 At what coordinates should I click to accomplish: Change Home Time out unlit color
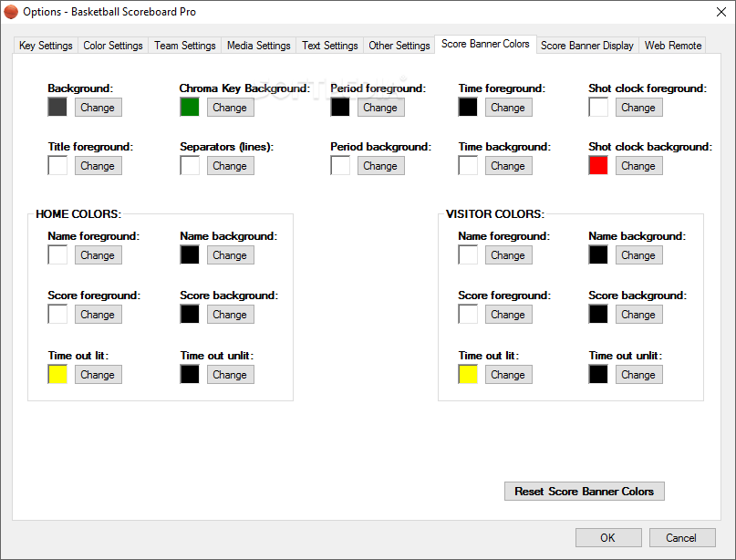click(x=231, y=375)
